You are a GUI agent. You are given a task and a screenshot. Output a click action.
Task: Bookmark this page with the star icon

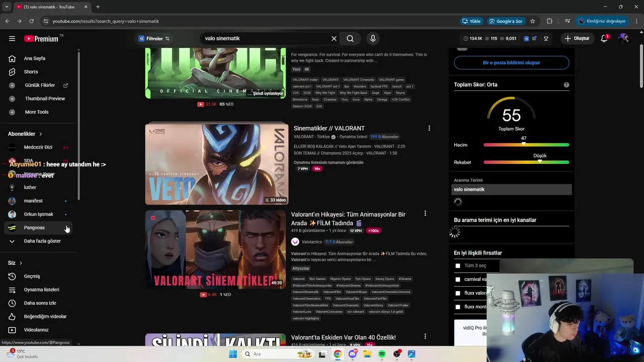(532, 21)
